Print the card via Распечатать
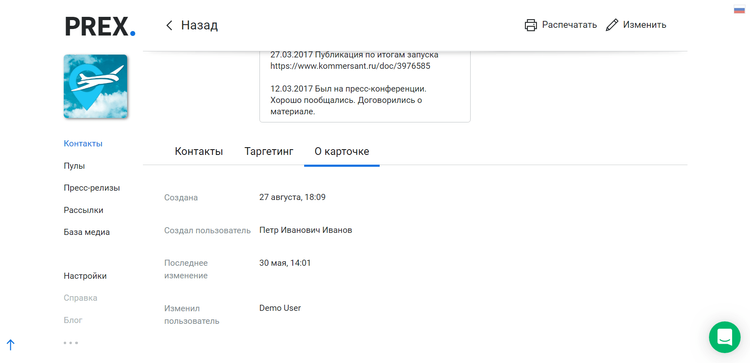Viewport: 750px width, 363px height. click(x=569, y=25)
